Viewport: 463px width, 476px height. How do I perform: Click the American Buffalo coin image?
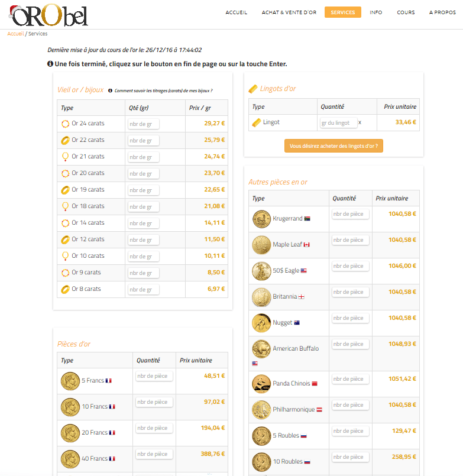(261, 349)
